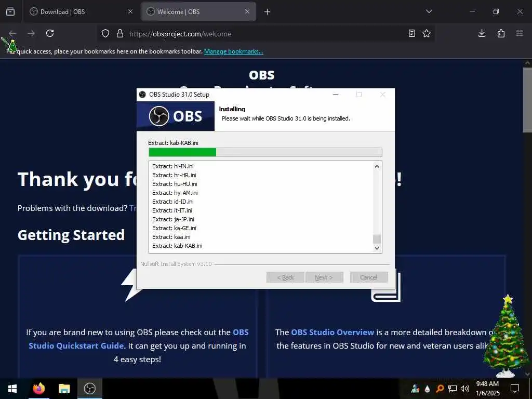Select the 'Extract: hu-HU.ini' log line

(175, 184)
